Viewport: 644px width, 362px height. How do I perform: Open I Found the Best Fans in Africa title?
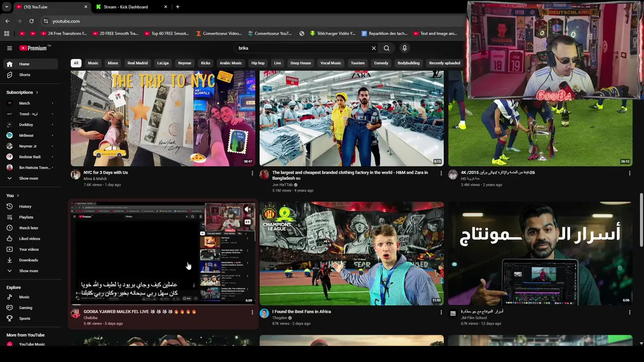(x=301, y=312)
